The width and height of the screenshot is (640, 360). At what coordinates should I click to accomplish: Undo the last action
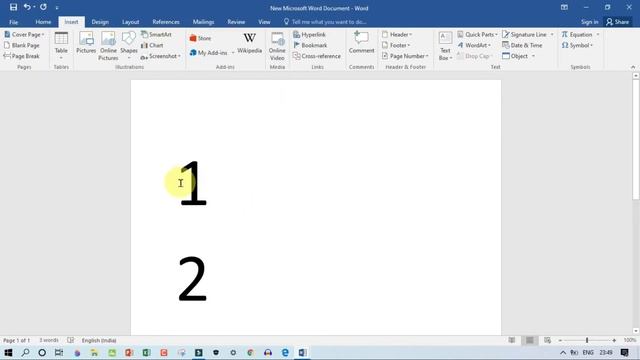pyautogui.click(x=27, y=7)
